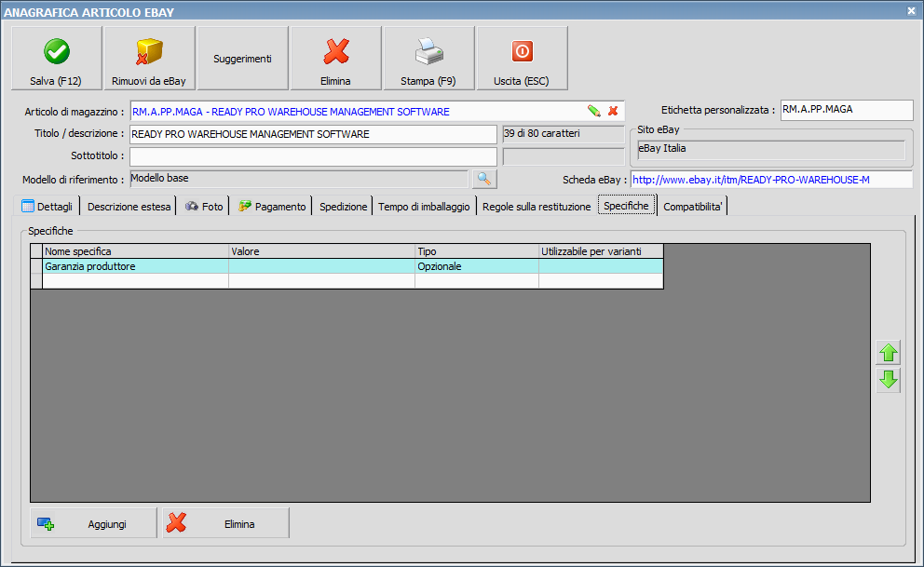
Task: Click Uscita (ESC) power button
Action: click(523, 59)
